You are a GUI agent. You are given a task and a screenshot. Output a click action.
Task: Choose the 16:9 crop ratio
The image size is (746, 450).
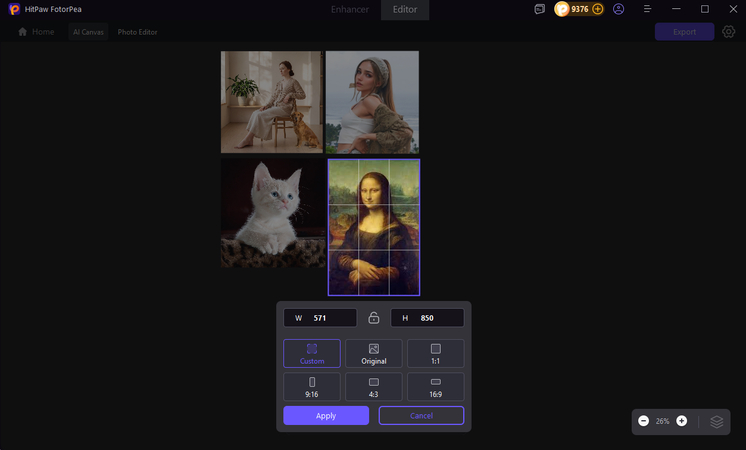[x=436, y=387]
